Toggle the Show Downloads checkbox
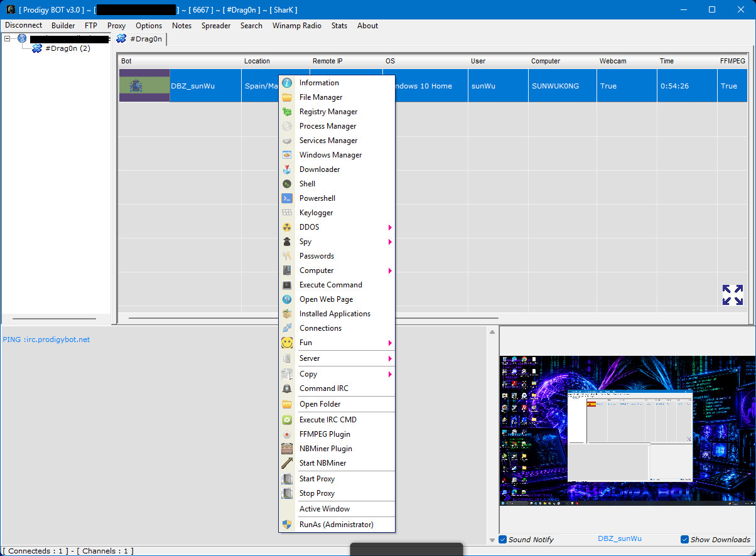 pyautogui.click(x=685, y=540)
